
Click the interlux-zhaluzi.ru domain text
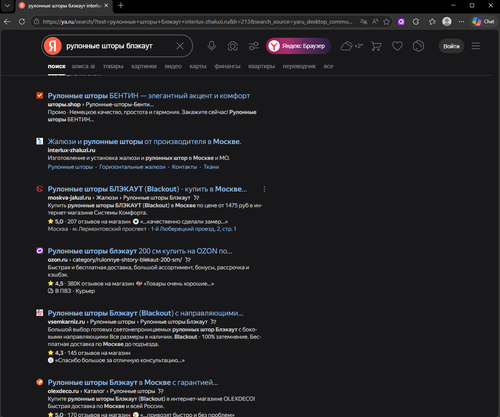(x=71, y=150)
